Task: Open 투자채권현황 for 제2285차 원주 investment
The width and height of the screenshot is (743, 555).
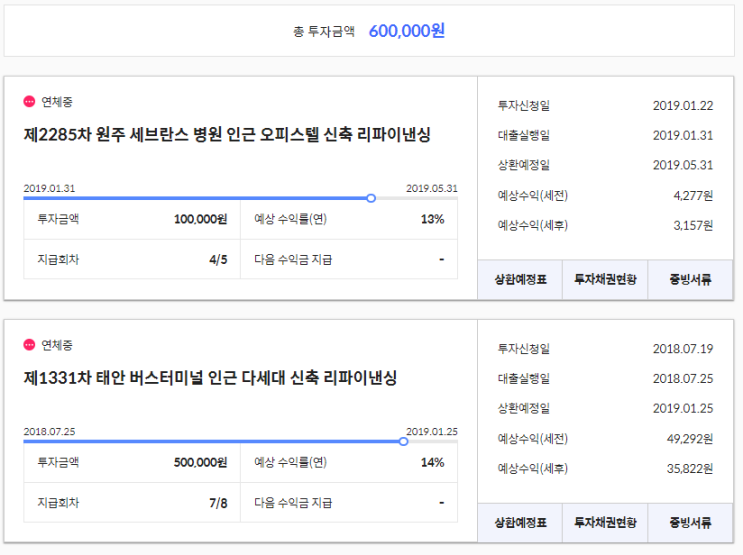Action: (x=605, y=280)
